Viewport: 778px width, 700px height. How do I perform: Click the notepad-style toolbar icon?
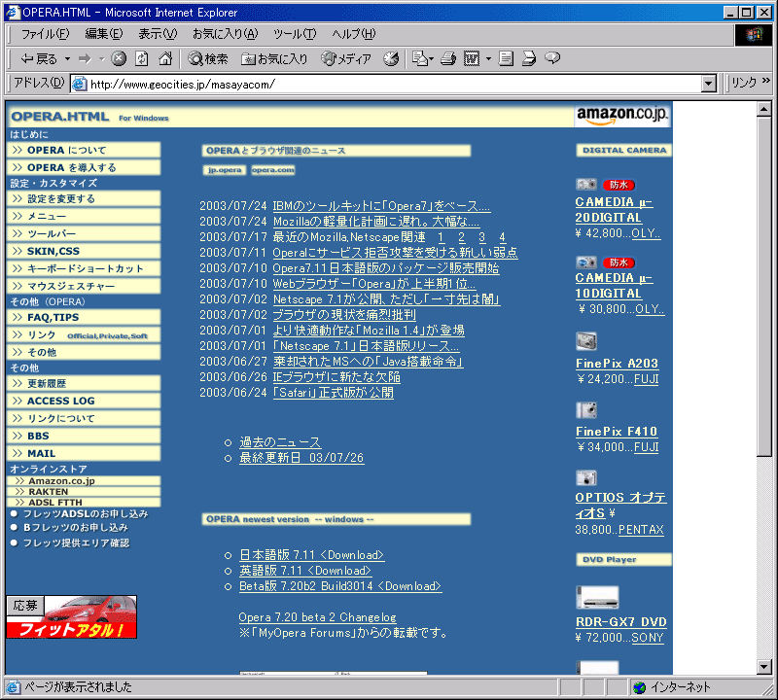coord(506,59)
